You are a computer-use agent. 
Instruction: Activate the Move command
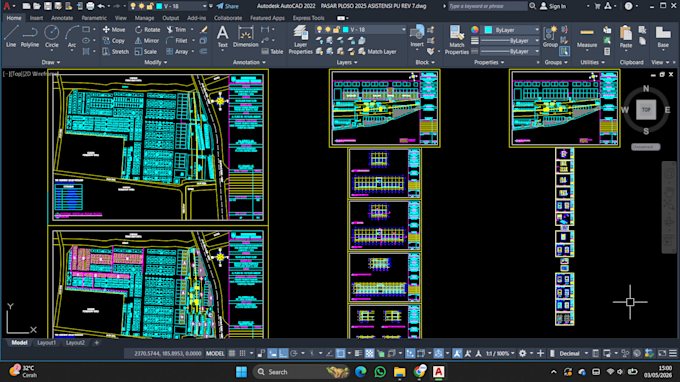point(114,29)
